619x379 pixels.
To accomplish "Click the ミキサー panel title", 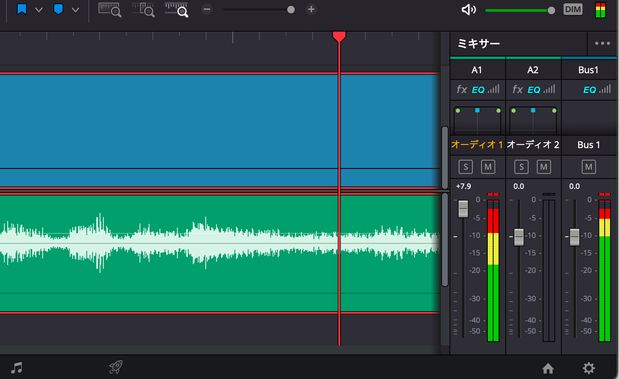I will tap(478, 43).
